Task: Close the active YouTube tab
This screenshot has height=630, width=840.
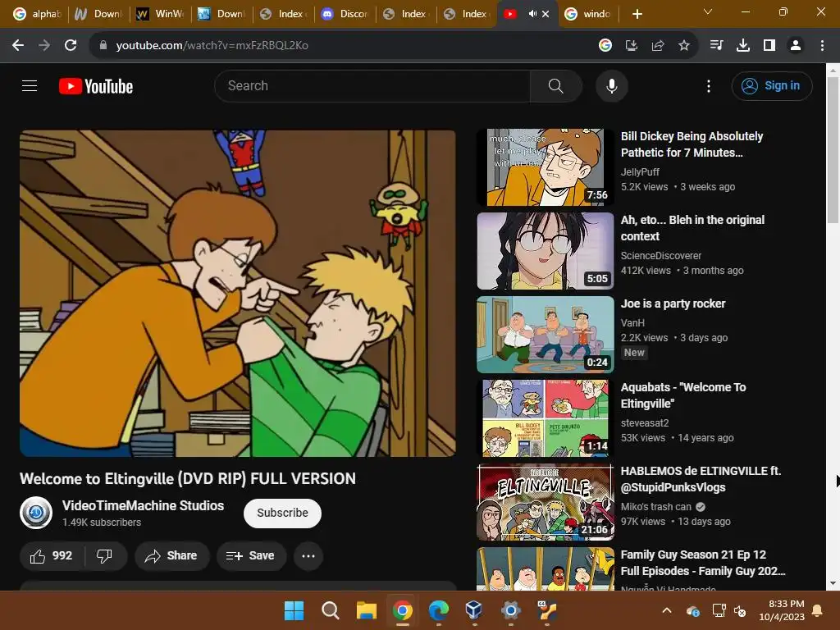Action: pyautogui.click(x=546, y=14)
